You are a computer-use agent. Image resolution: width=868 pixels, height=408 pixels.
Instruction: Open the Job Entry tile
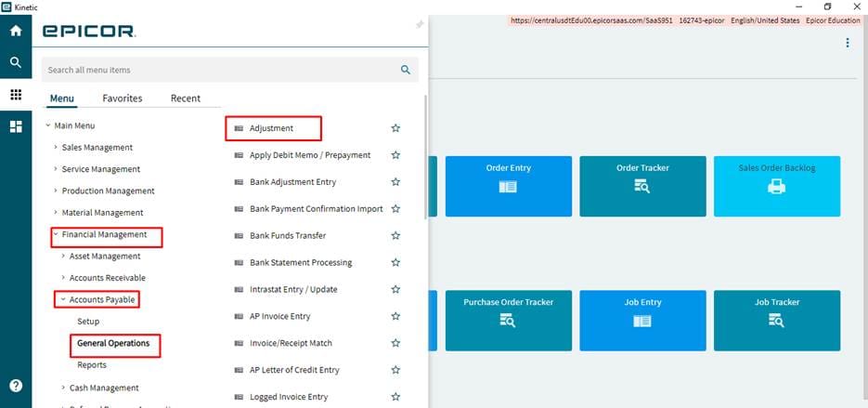(x=642, y=321)
